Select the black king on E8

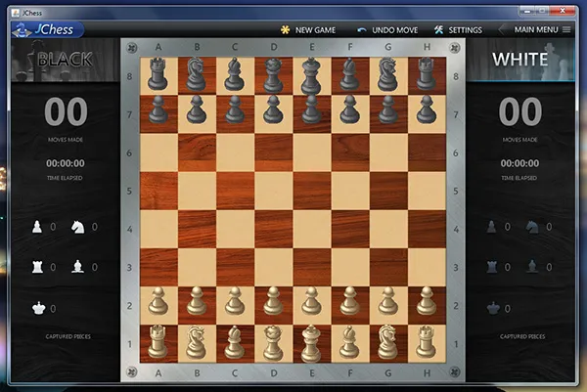[312, 74]
